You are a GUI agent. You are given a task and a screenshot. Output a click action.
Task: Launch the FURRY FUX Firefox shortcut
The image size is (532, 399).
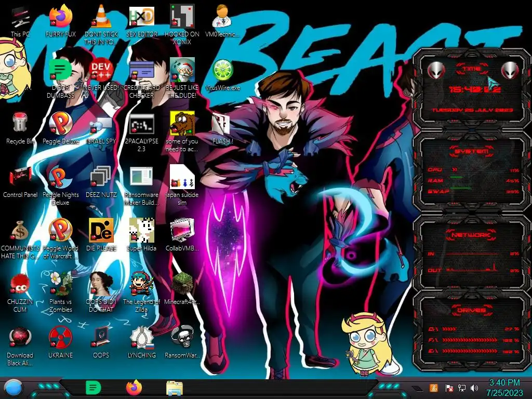[60, 21]
